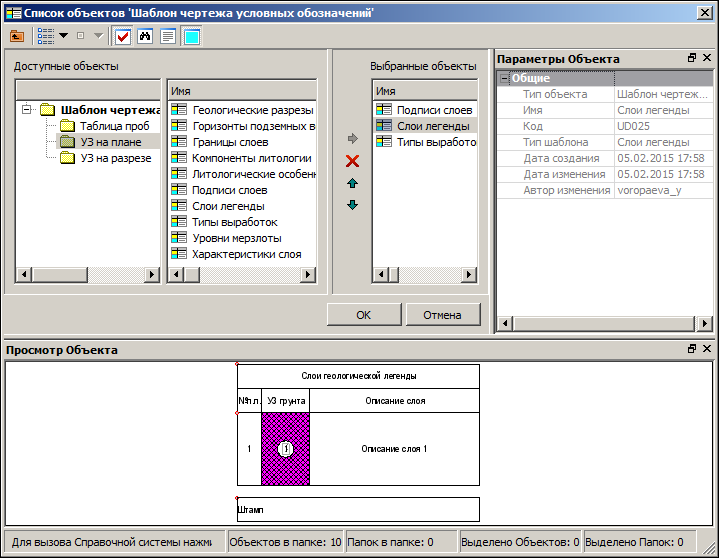The height and width of the screenshot is (558, 719).
Task: Open the 'Таблица проб' folder
Action: tap(115, 126)
